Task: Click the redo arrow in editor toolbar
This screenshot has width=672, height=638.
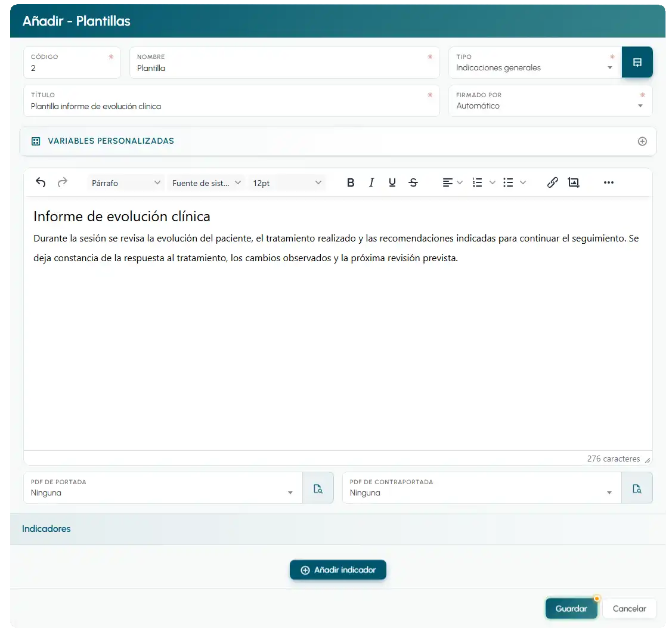Action: [63, 182]
